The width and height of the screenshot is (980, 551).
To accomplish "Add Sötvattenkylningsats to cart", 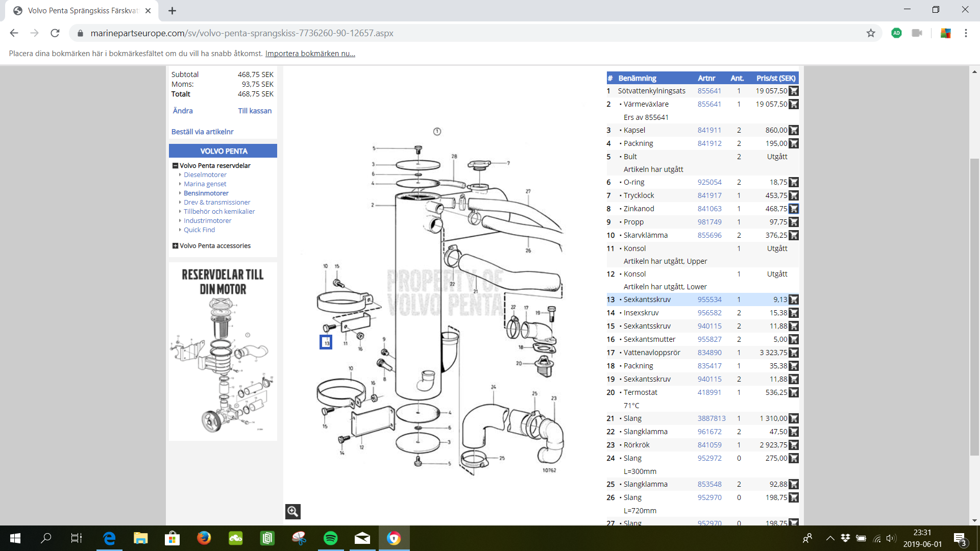I will click(794, 91).
